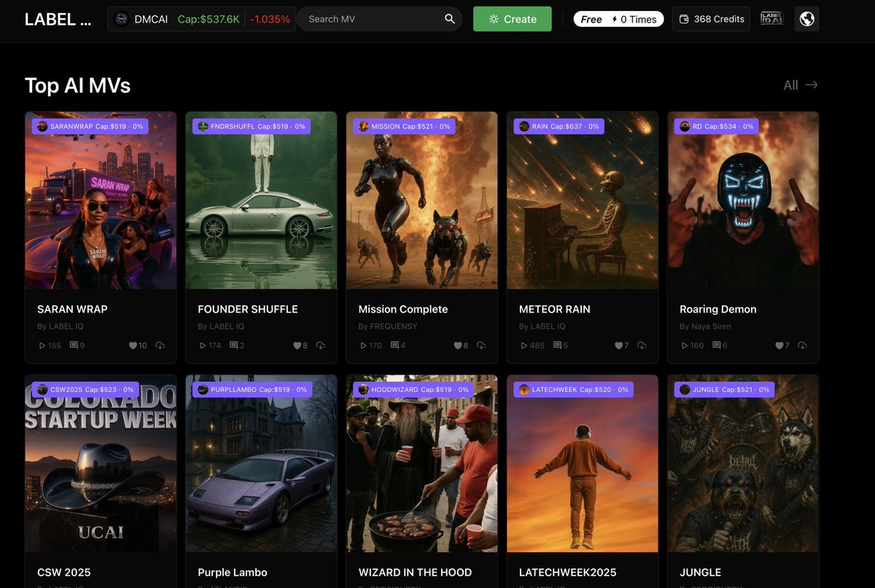Click the DMCAI token avatar icon
The width and height of the screenshot is (875, 588).
(122, 19)
